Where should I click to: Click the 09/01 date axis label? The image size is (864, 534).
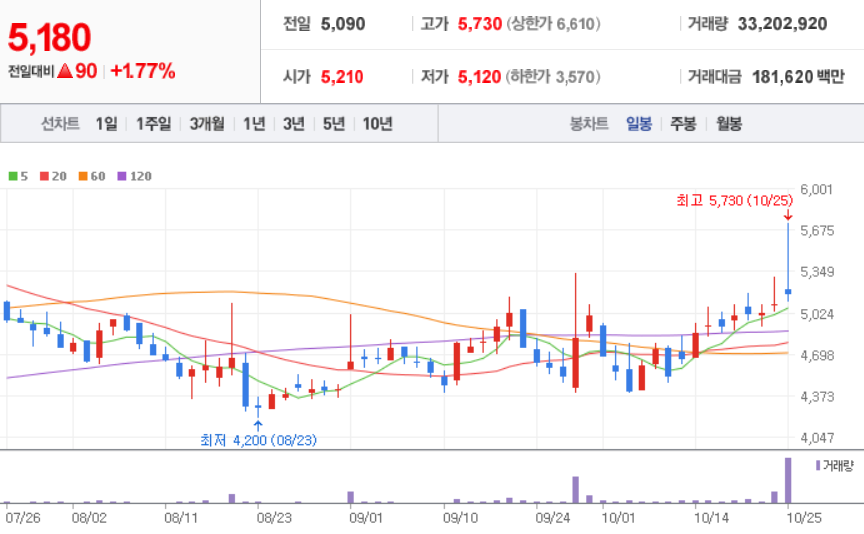pyautogui.click(x=366, y=519)
